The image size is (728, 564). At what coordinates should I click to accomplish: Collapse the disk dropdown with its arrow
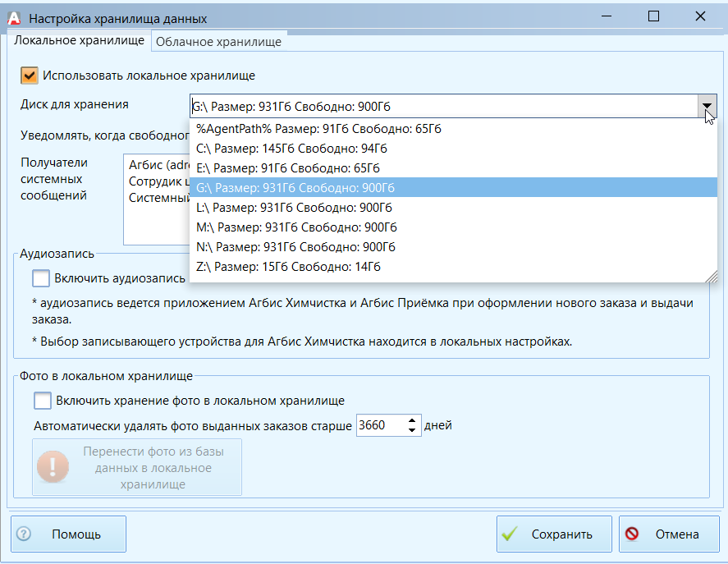point(707,107)
